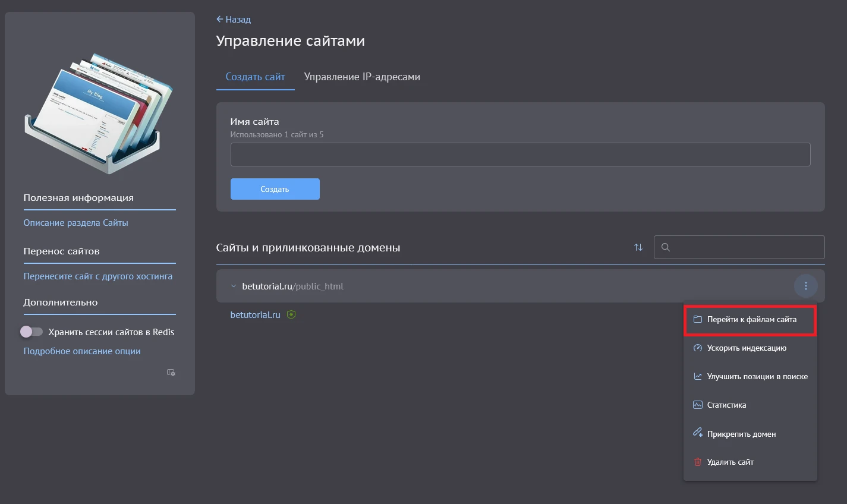The width and height of the screenshot is (847, 504).
Task: Open the 'Создать сайт' tab
Action: point(255,77)
